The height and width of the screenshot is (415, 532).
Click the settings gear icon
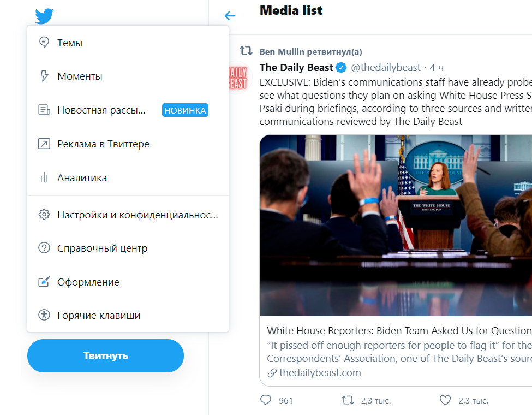click(x=44, y=215)
